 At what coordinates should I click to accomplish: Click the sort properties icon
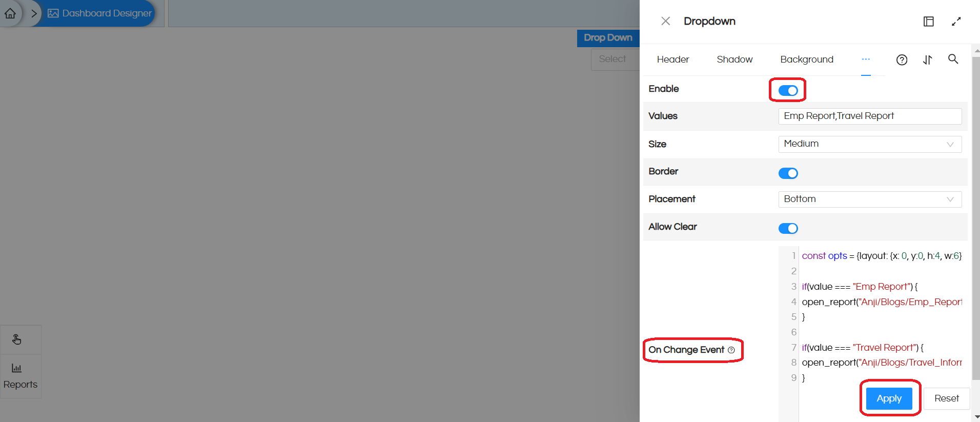click(927, 60)
